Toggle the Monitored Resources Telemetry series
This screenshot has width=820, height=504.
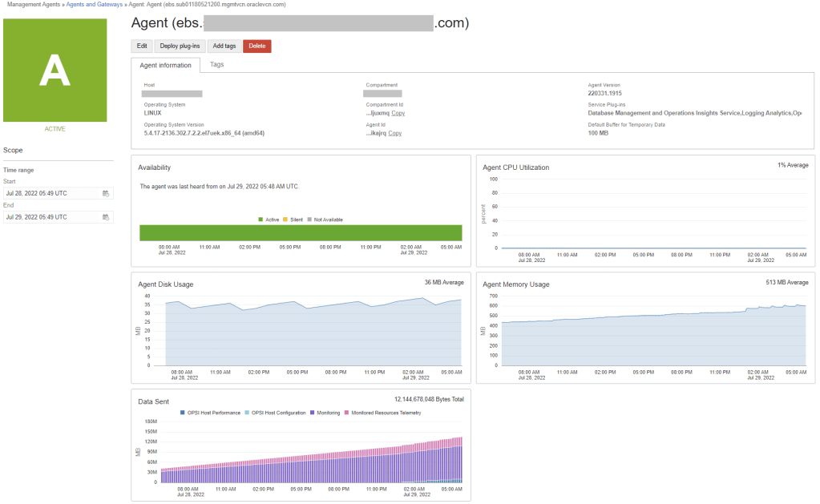[x=346, y=413]
